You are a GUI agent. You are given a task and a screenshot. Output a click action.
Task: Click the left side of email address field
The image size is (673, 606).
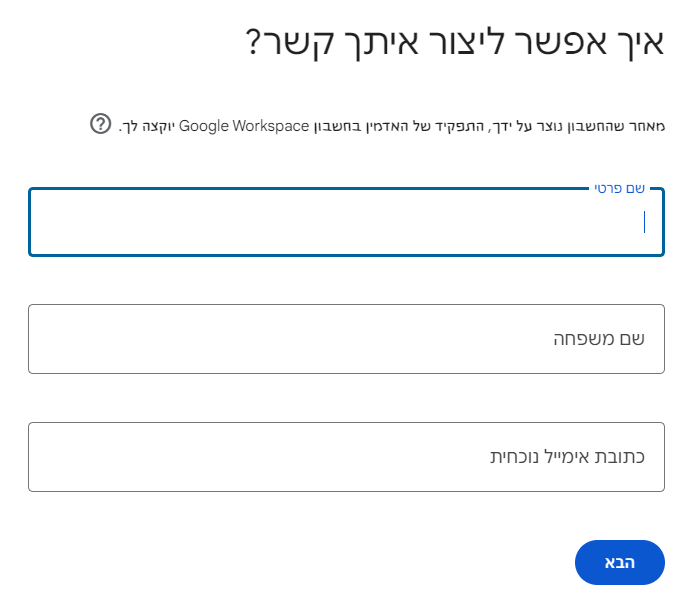click(80, 457)
